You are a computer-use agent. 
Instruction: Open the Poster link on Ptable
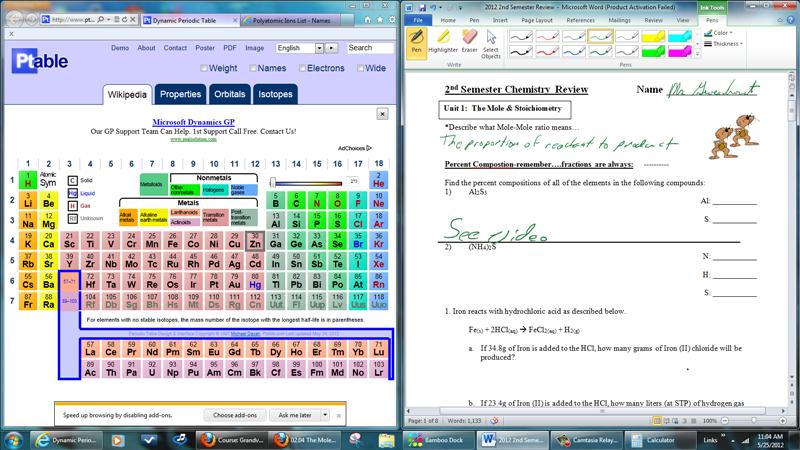click(205, 48)
